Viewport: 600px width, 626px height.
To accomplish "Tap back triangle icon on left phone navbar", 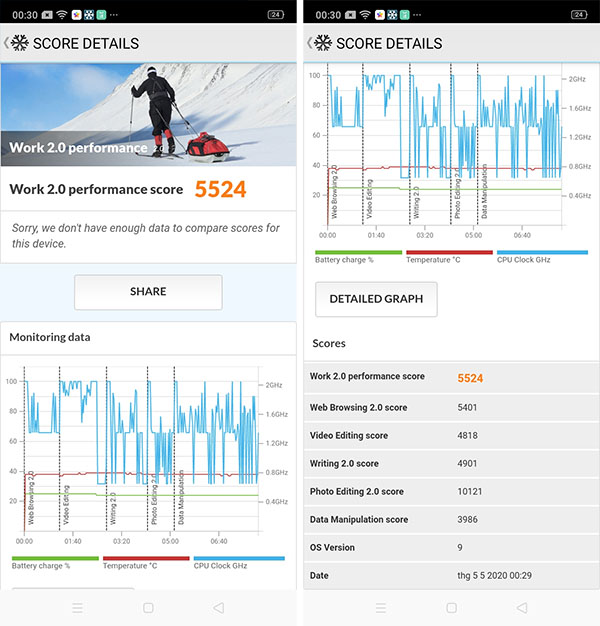I will [x=218, y=608].
